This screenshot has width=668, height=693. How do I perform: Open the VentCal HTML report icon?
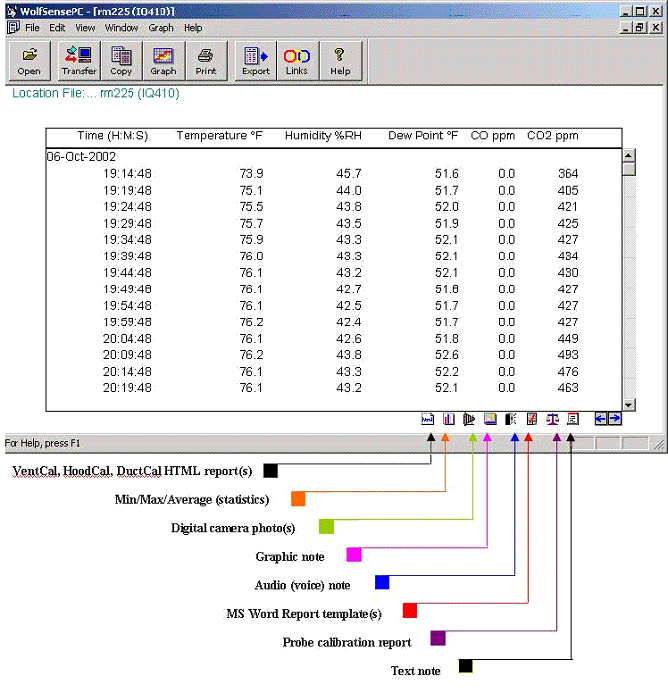pyautogui.click(x=428, y=419)
